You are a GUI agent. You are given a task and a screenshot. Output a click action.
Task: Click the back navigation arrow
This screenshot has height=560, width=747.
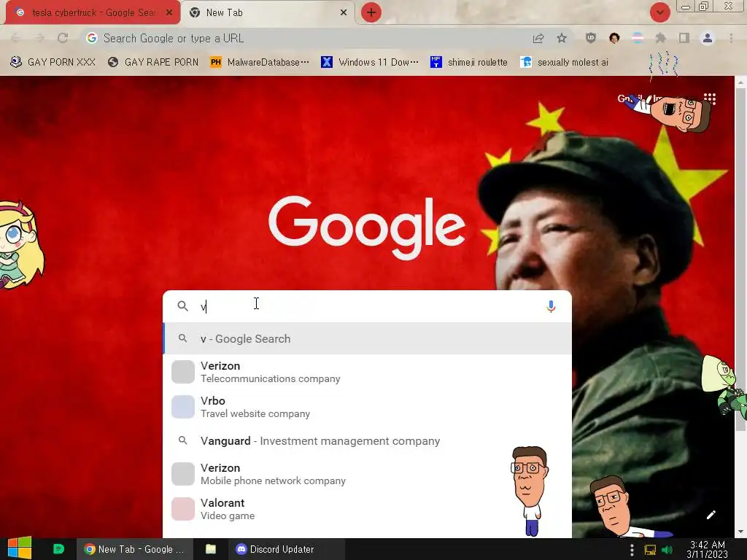click(x=15, y=38)
